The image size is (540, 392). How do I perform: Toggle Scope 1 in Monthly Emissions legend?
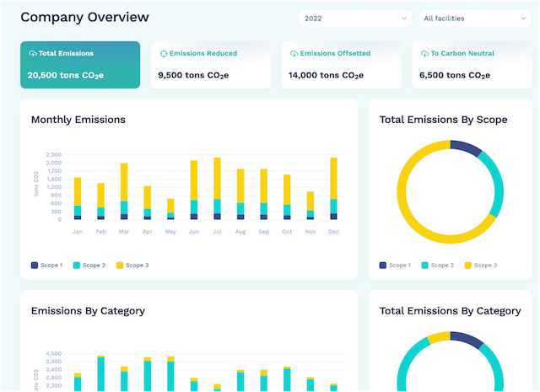[x=47, y=265]
